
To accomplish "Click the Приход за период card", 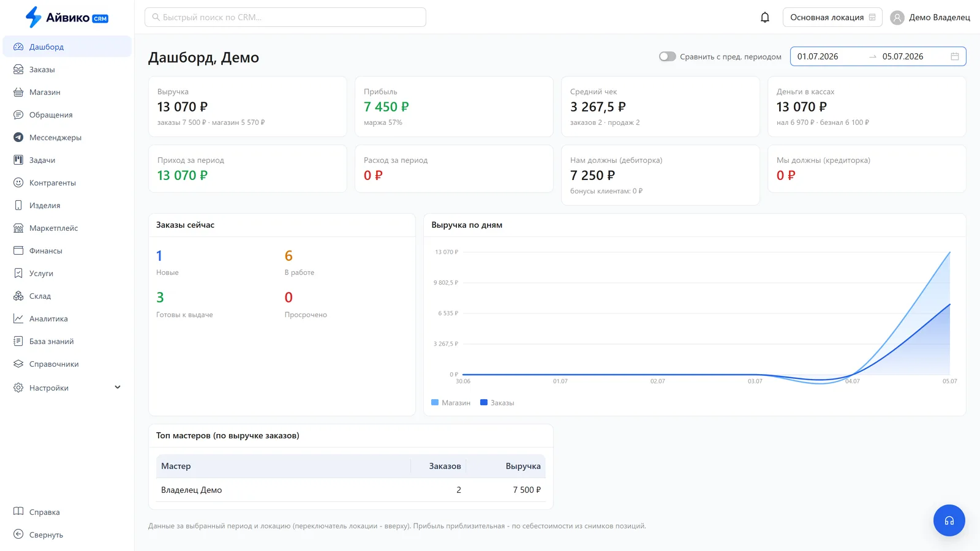I will pos(247,169).
